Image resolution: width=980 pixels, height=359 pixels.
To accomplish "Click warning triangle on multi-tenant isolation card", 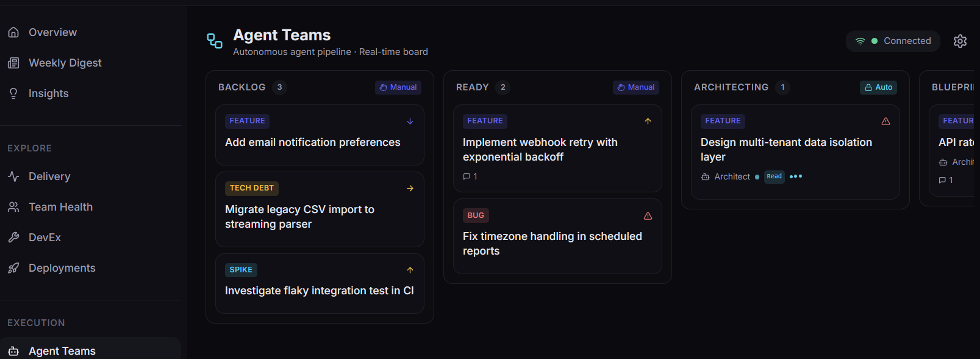I will 885,121.
